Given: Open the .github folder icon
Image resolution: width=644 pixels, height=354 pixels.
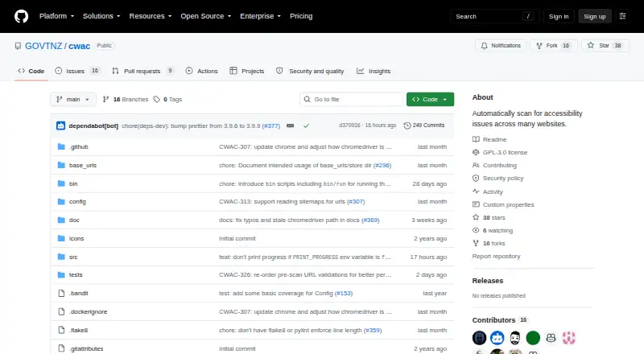Looking at the screenshot, I should [61, 146].
